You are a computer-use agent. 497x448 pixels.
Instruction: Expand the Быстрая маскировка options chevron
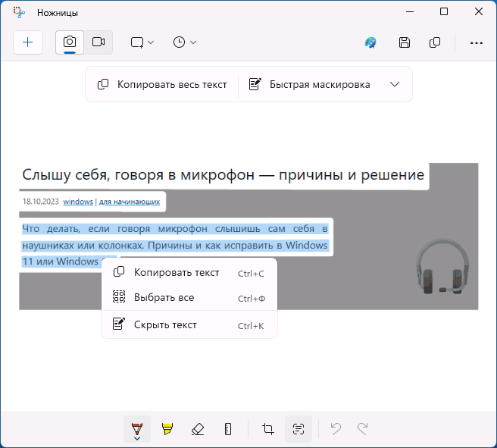pyautogui.click(x=395, y=85)
